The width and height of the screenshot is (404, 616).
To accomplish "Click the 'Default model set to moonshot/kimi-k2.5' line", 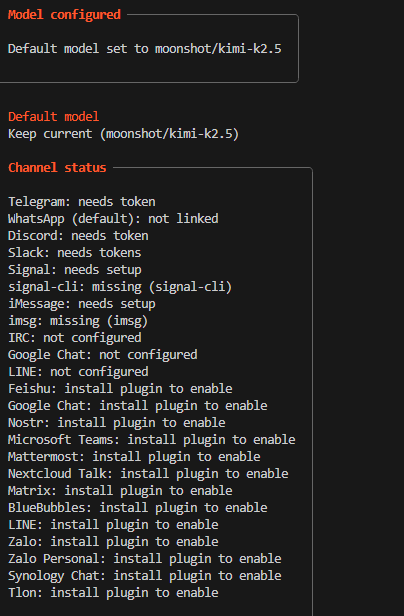I will [x=145, y=49].
